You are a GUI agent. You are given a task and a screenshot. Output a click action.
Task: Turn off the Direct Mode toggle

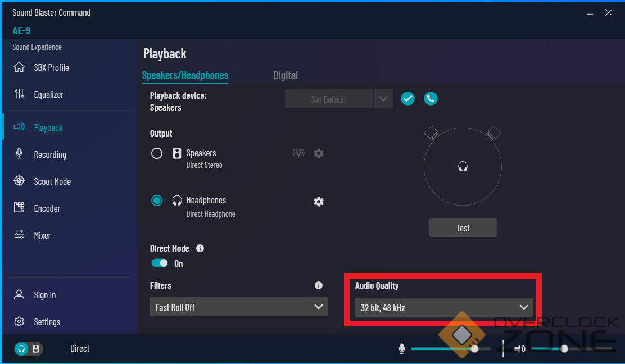pyautogui.click(x=160, y=263)
